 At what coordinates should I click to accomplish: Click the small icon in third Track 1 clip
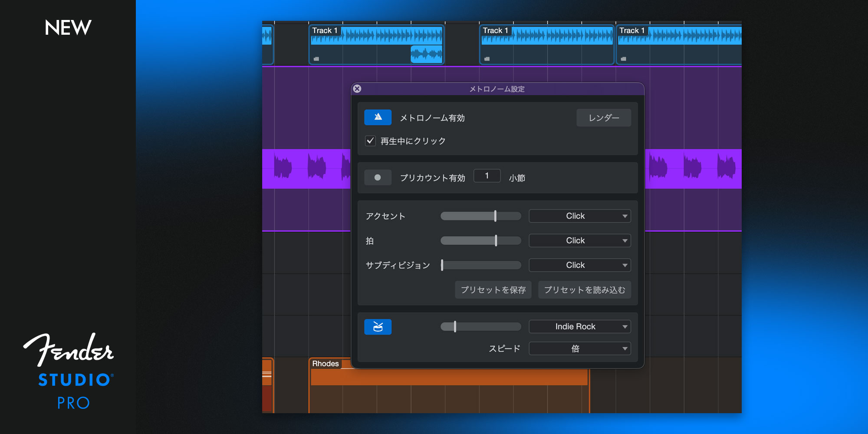[624, 59]
